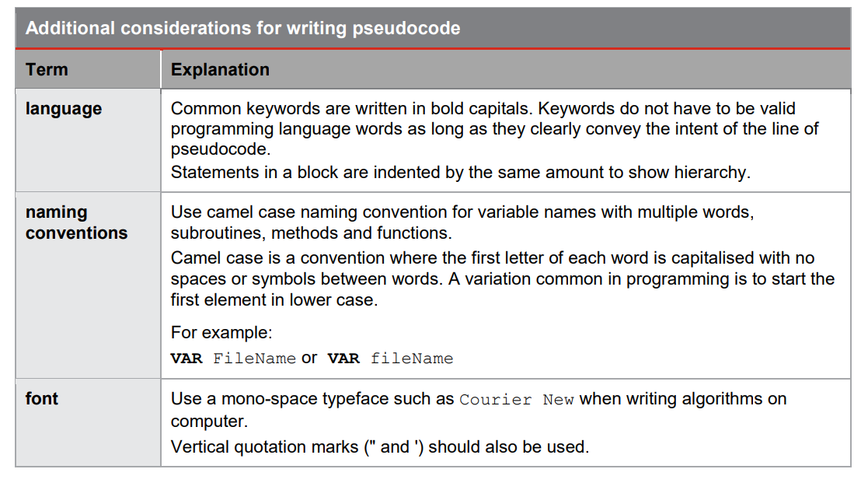
Task: Select the 'naming conventions' term cell
Action: pos(76,222)
